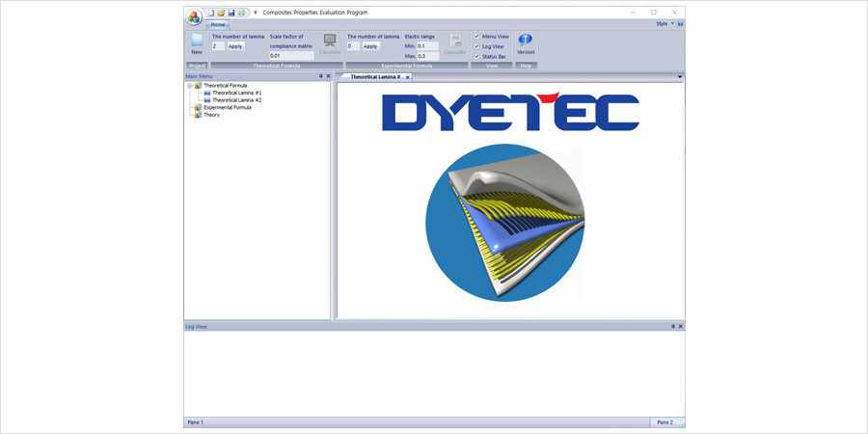Click the Theory tree node icon
868x434 pixels.
[x=198, y=115]
